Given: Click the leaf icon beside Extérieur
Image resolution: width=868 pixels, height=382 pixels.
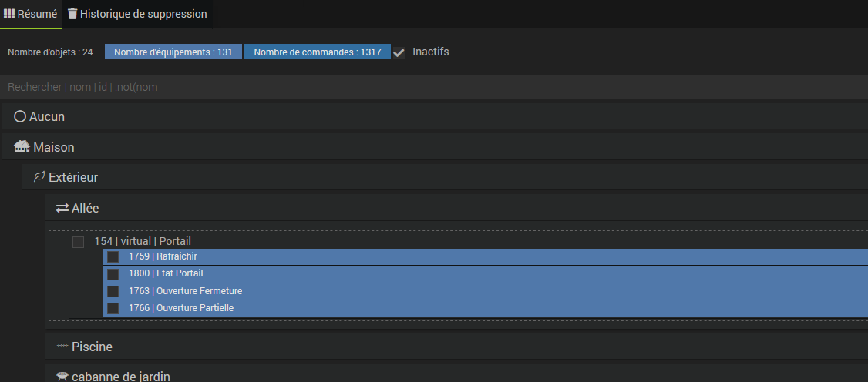Looking at the screenshot, I should click(x=39, y=177).
